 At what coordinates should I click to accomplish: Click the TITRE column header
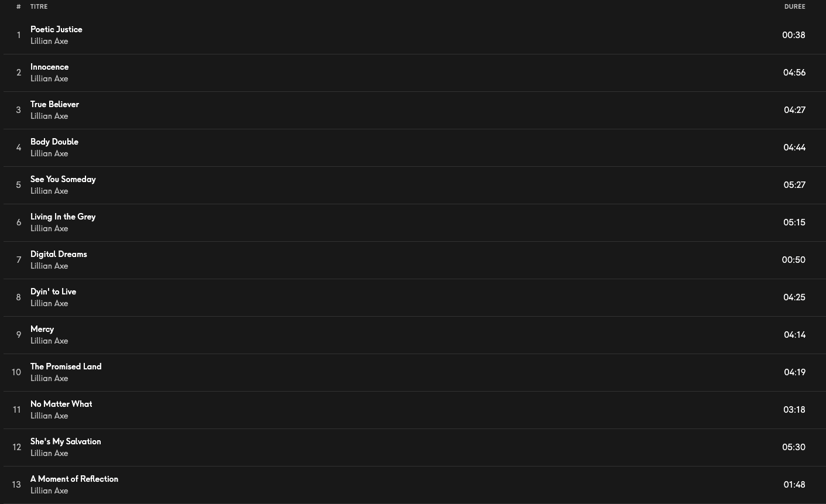pyautogui.click(x=39, y=6)
